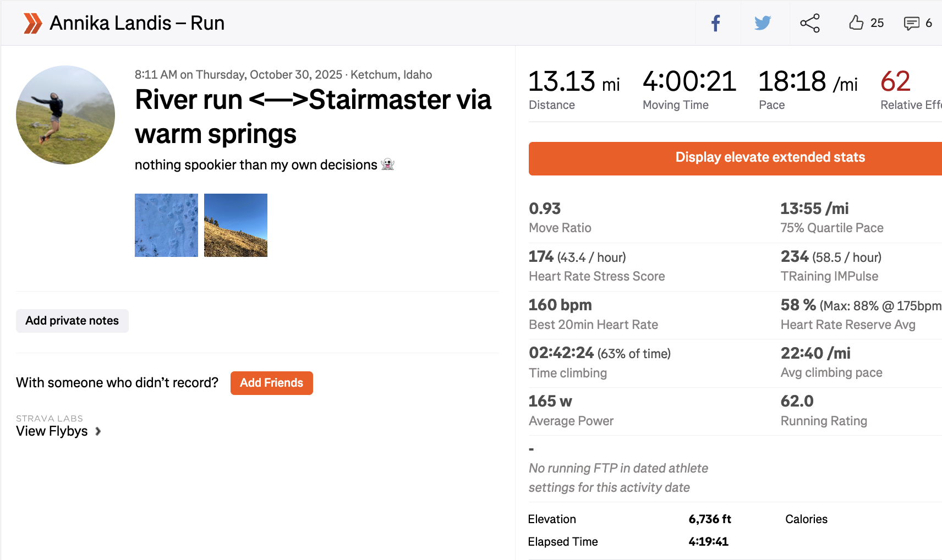Screen dimensions: 942x560
Task: Open the hillside blue sky photo
Action: [235, 225]
